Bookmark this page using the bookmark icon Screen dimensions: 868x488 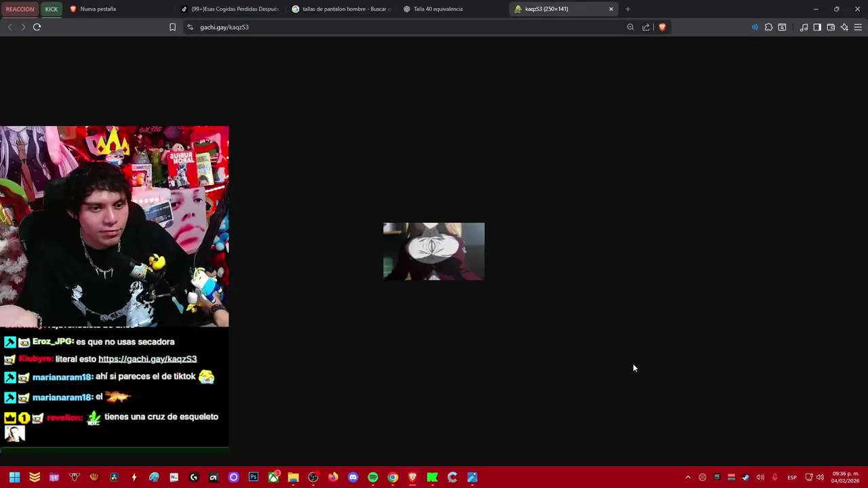point(172,27)
